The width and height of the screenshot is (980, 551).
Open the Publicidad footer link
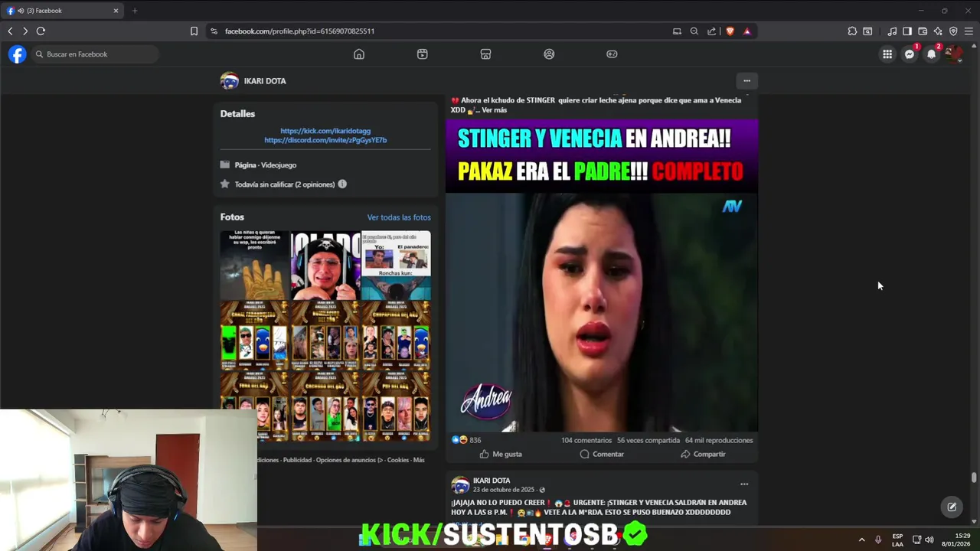click(297, 461)
